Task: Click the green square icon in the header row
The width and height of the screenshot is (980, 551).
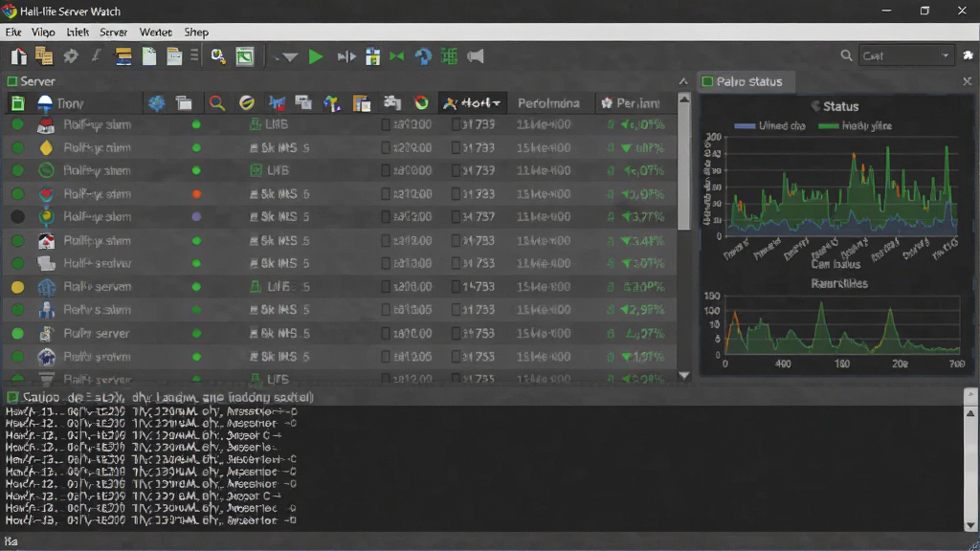Action: pos(17,103)
